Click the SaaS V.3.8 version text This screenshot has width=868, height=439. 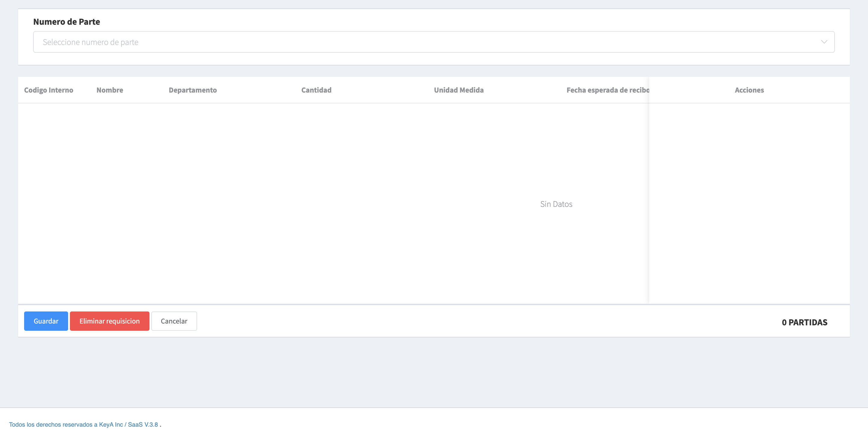[x=143, y=425]
